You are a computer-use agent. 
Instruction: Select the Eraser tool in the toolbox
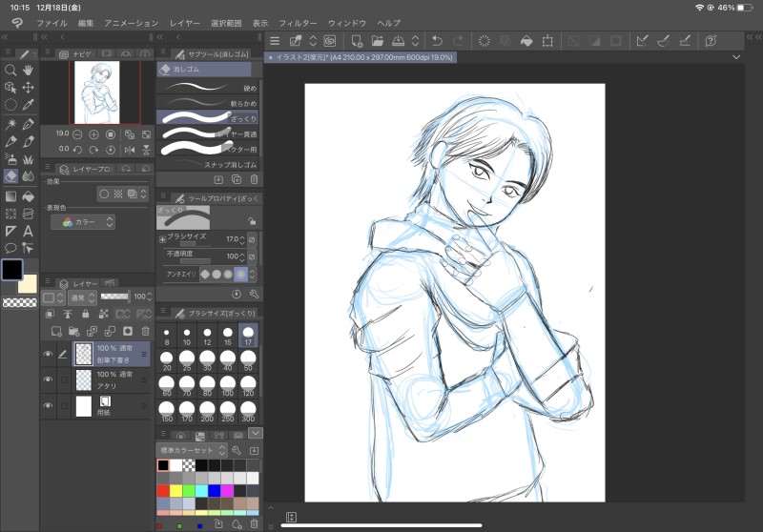[x=10, y=176]
